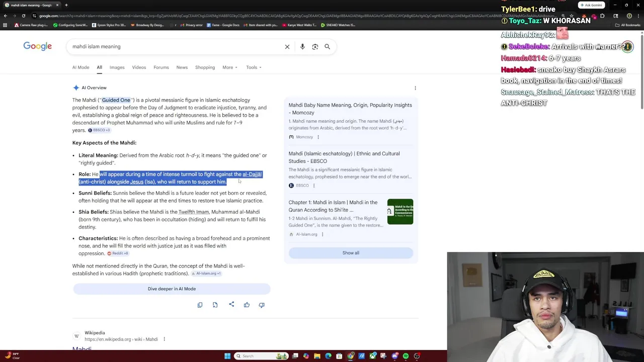Viewport: 644px width, 362px height.
Task: Open Mahdi (Islamic eschatology) EBSCO link
Action: point(344,157)
